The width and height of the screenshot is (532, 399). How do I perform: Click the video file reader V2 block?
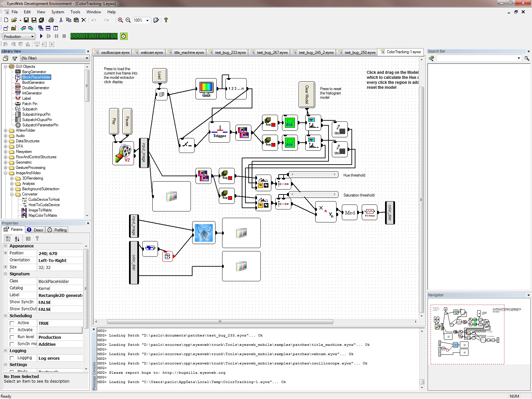coord(123,153)
